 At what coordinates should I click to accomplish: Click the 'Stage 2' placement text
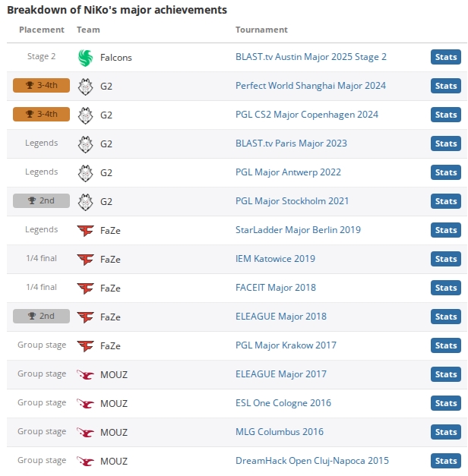point(41,56)
